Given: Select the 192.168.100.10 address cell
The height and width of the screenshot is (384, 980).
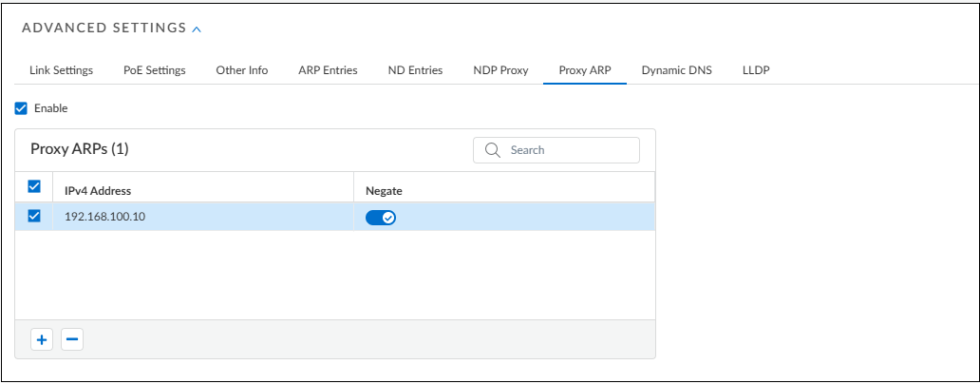Looking at the screenshot, I should (203, 217).
